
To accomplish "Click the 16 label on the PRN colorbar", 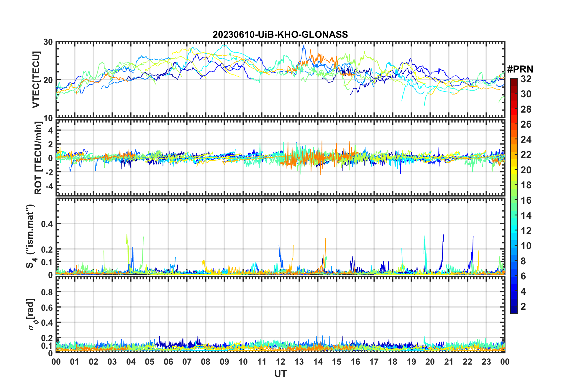I will point(526,200).
